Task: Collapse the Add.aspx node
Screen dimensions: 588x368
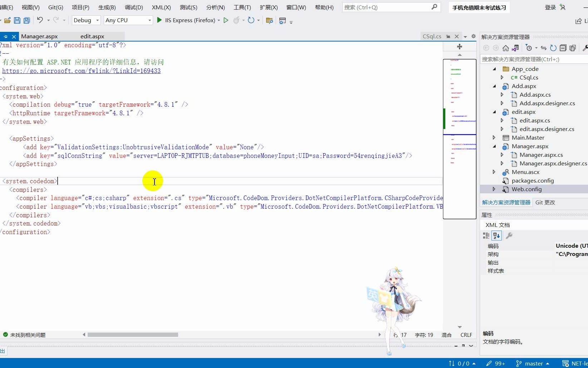Action: tap(494, 86)
